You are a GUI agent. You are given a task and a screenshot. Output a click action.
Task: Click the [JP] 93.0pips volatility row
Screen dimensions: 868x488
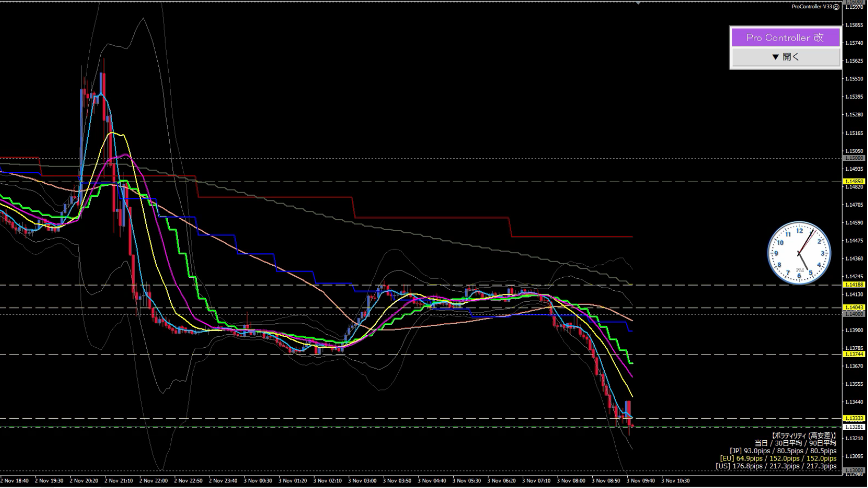pyautogui.click(x=783, y=451)
